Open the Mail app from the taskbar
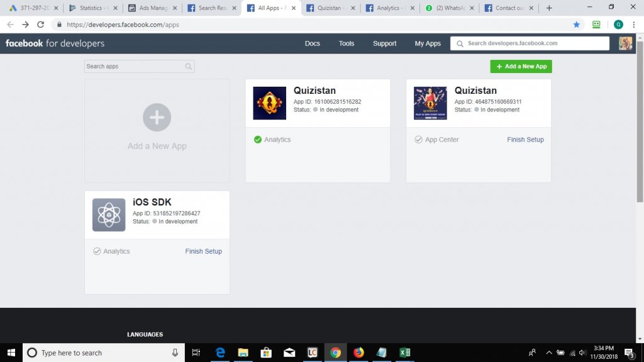The width and height of the screenshot is (644, 362). (x=289, y=353)
